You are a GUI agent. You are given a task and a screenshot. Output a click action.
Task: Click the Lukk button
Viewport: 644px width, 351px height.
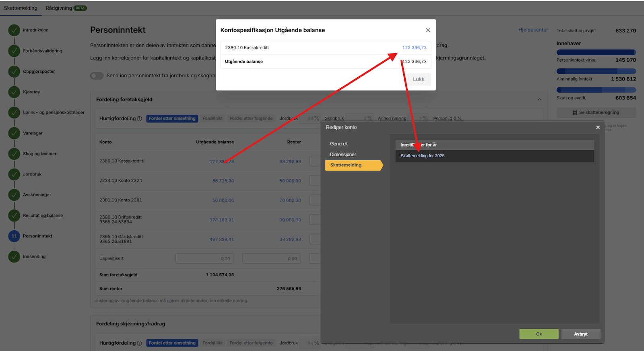click(419, 79)
